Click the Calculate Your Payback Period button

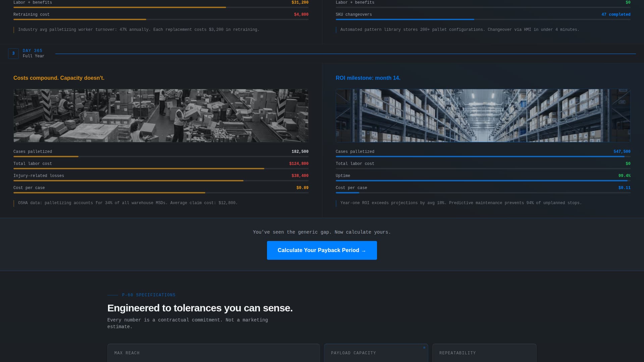click(322, 250)
